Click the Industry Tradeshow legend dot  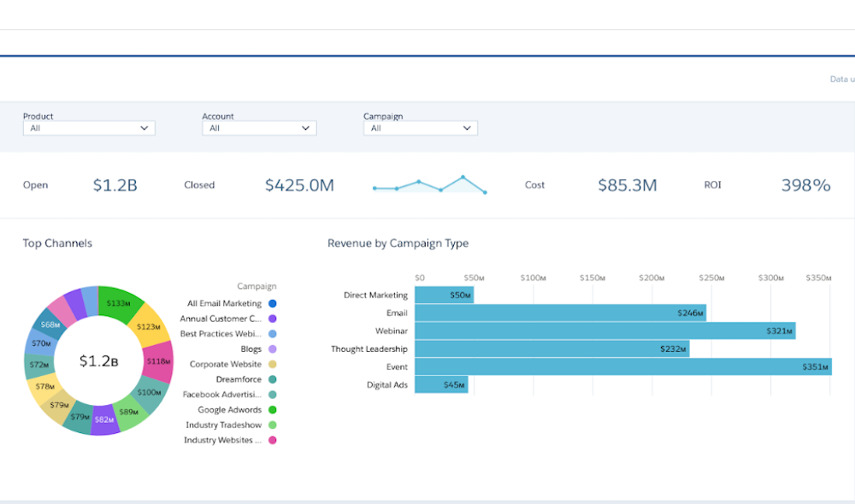(272, 425)
